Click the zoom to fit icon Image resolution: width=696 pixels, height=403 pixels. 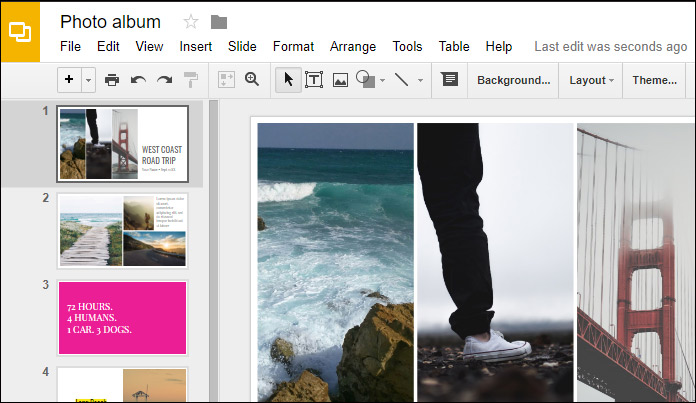[x=226, y=80]
